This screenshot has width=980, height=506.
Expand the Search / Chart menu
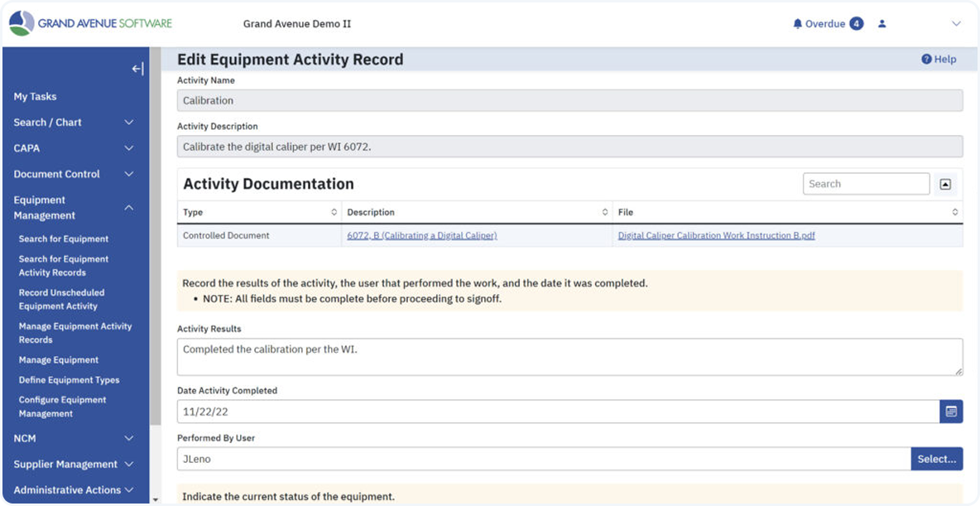click(74, 123)
